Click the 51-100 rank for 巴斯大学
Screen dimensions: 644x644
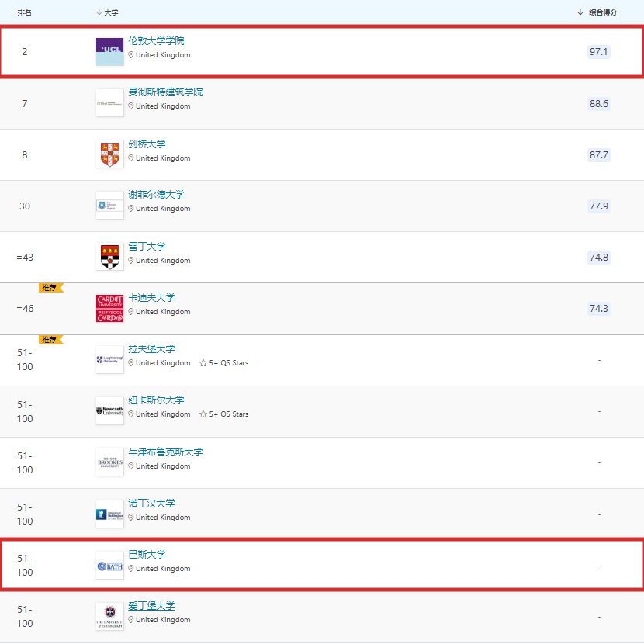click(x=25, y=566)
